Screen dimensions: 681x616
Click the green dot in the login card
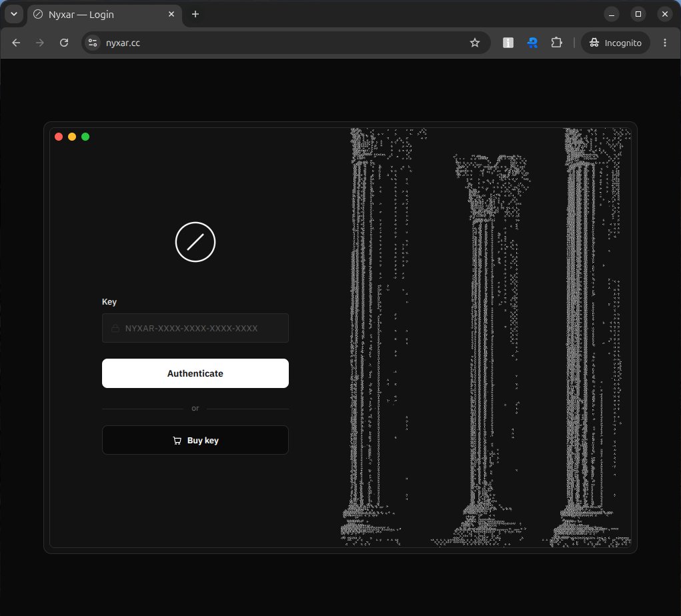tap(85, 137)
